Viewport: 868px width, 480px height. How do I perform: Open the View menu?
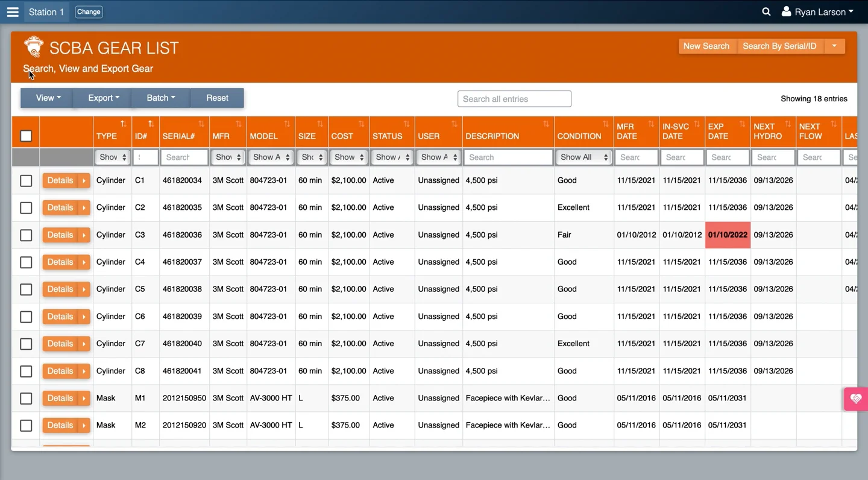[48, 98]
